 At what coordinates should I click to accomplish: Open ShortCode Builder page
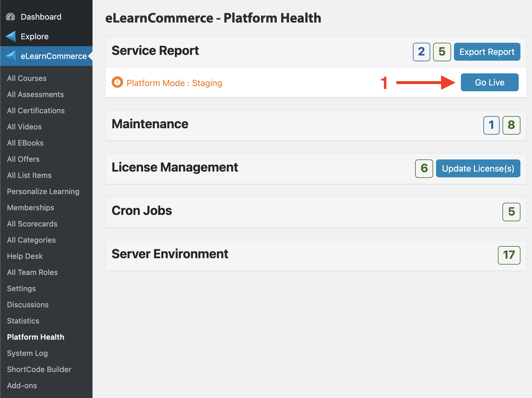(x=39, y=369)
